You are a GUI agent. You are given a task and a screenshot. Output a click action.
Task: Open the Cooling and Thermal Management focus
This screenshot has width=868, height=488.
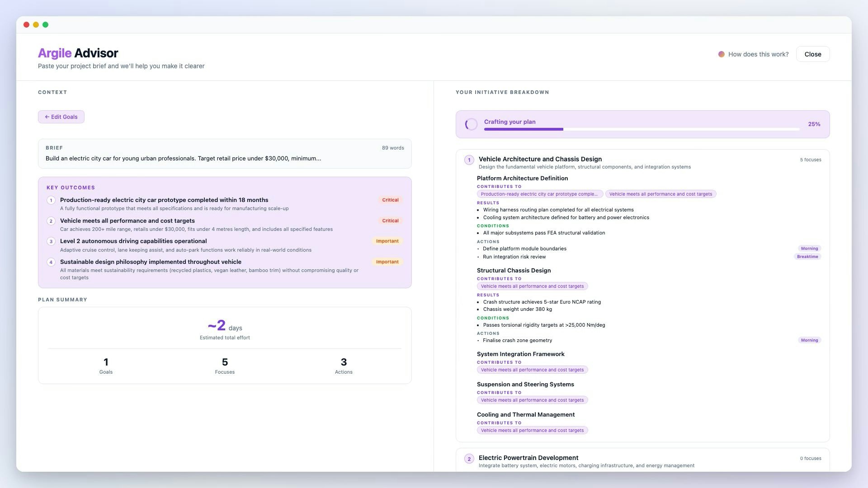526,414
